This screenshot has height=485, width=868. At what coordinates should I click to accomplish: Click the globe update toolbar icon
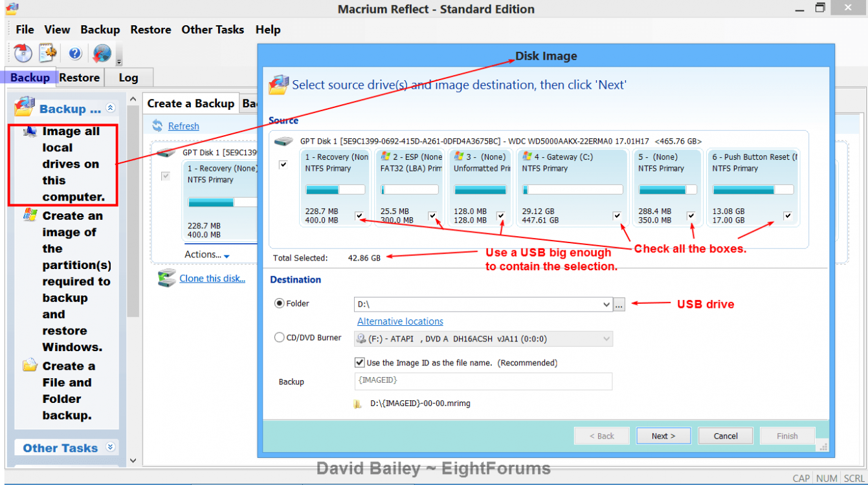click(x=102, y=53)
